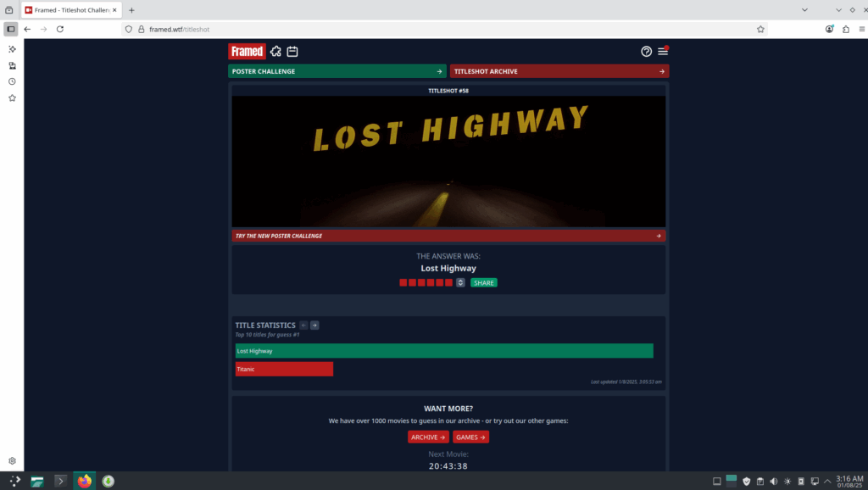Open the puzzle piece games icon
Screen dimensions: 868x490
point(275,52)
